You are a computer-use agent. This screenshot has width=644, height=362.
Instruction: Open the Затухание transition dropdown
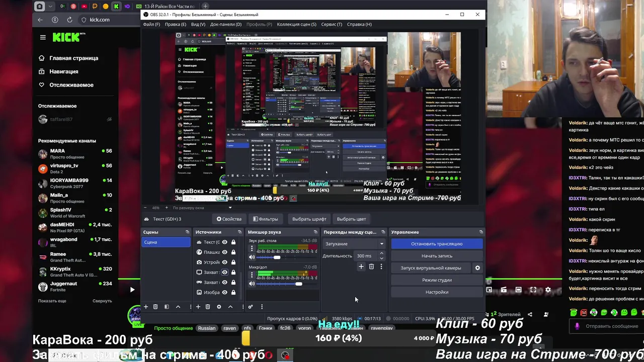pyautogui.click(x=354, y=244)
